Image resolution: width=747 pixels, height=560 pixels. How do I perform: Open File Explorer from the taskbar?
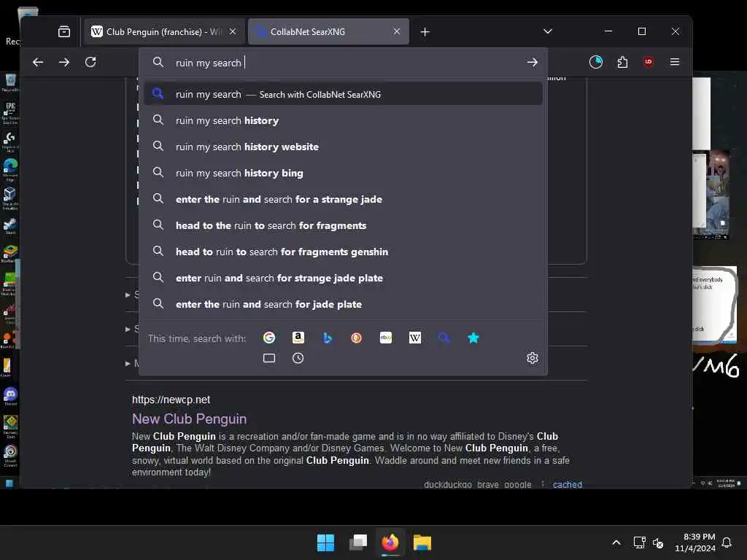coord(422,542)
